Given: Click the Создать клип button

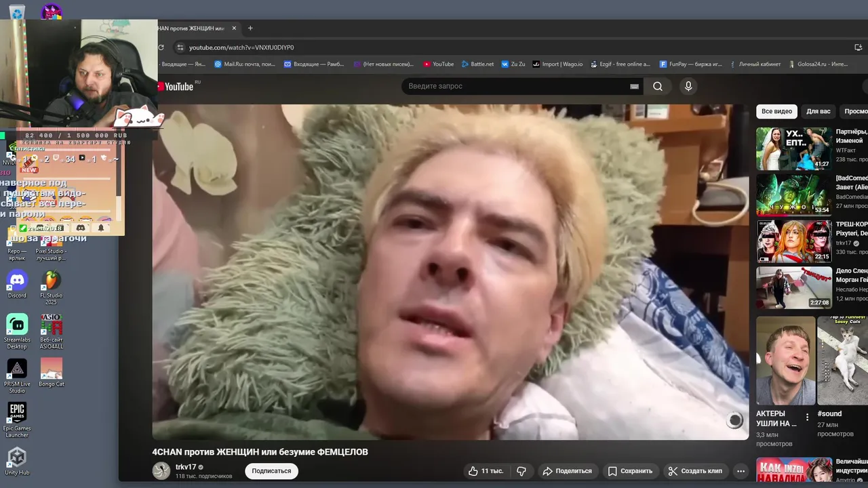Looking at the screenshot, I should coord(695,471).
